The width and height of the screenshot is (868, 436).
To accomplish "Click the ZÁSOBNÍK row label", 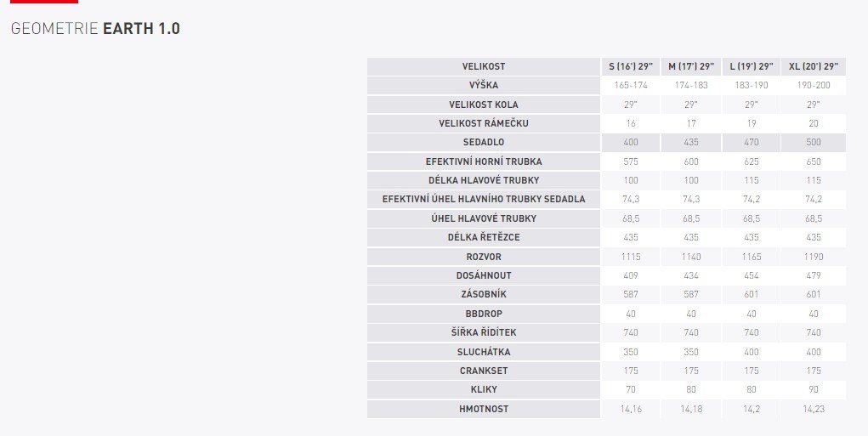I will [483, 295].
